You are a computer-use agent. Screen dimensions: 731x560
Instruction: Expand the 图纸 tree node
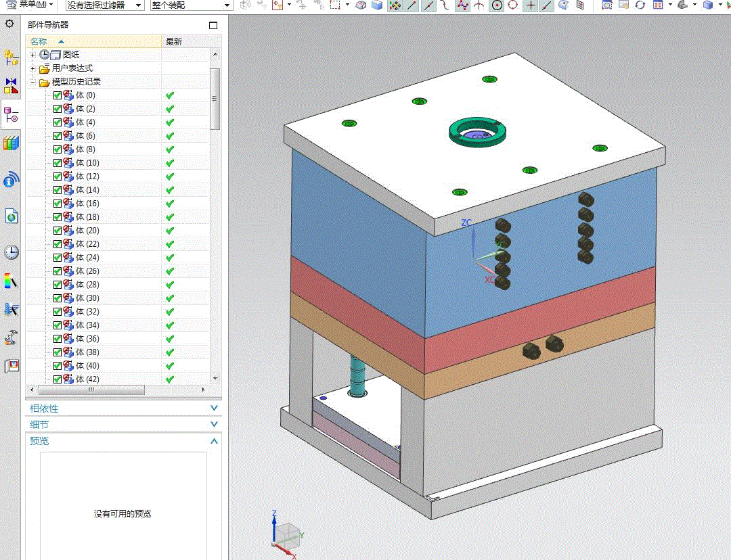pyautogui.click(x=32, y=55)
